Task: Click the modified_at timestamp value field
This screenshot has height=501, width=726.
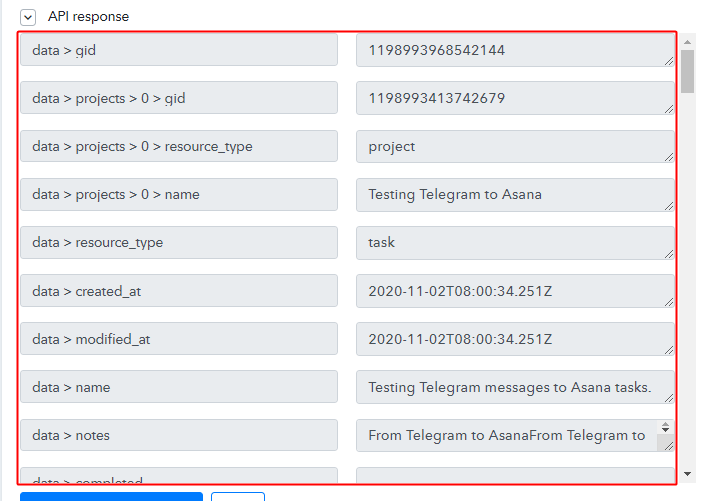Action: click(x=515, y=339)
